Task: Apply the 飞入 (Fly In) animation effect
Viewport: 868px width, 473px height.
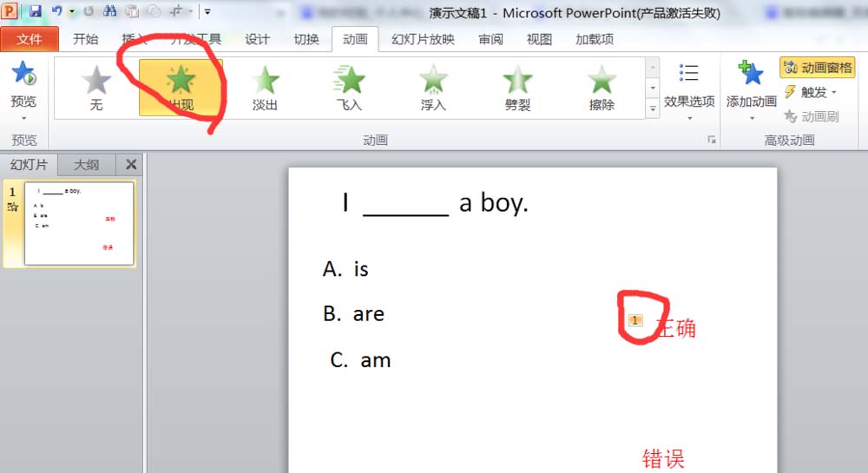Action: tap(349, 88)
